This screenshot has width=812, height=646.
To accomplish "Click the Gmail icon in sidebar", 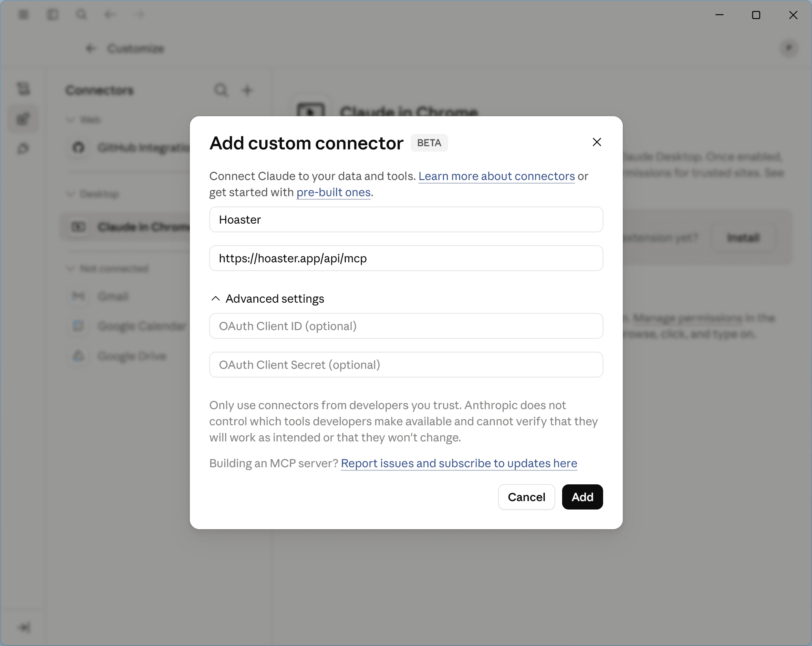I will pos(78,296).
